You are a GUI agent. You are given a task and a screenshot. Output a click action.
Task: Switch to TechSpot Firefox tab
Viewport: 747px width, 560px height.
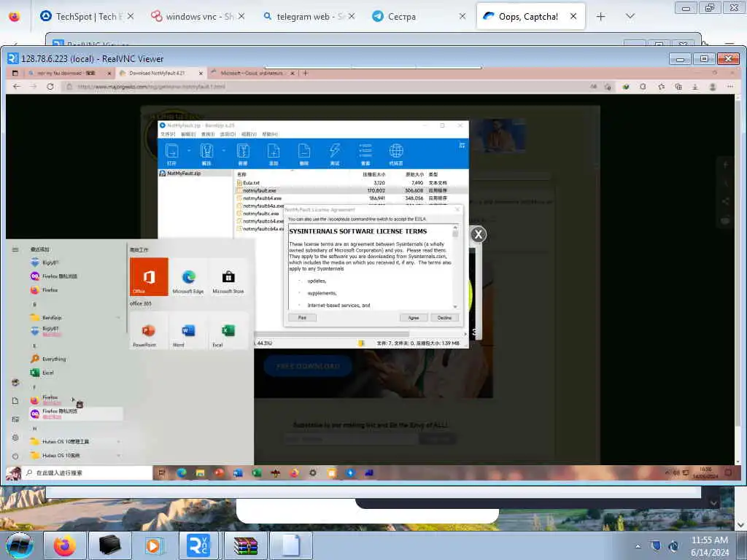pyautogui.click(x=87, y=17)
